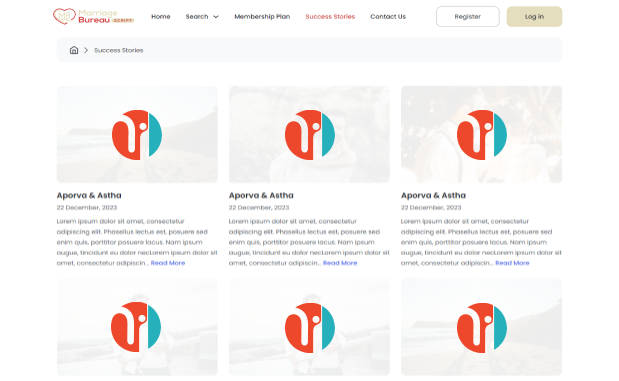
Task: Click the breadcrumb chevron separator icon
Action: (x=86, y=50)
